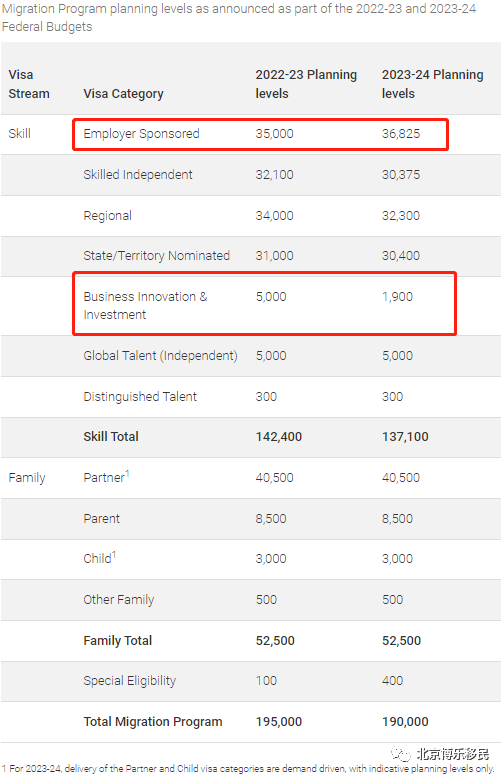Click the 2022-23 Planning levels header
The width and height of the screenshot is (504, 776).
tap(306, 84)
